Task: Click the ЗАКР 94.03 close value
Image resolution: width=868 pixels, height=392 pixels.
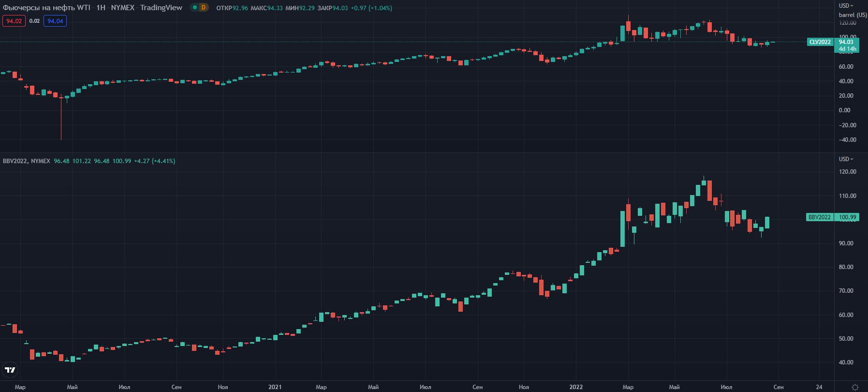Action: coord(333,8)
